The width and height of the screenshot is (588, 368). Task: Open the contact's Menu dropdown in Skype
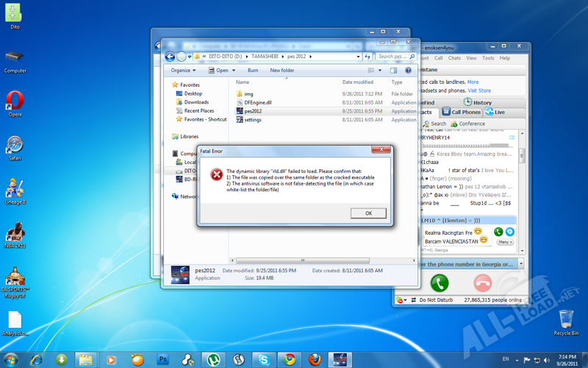[504, 241]
